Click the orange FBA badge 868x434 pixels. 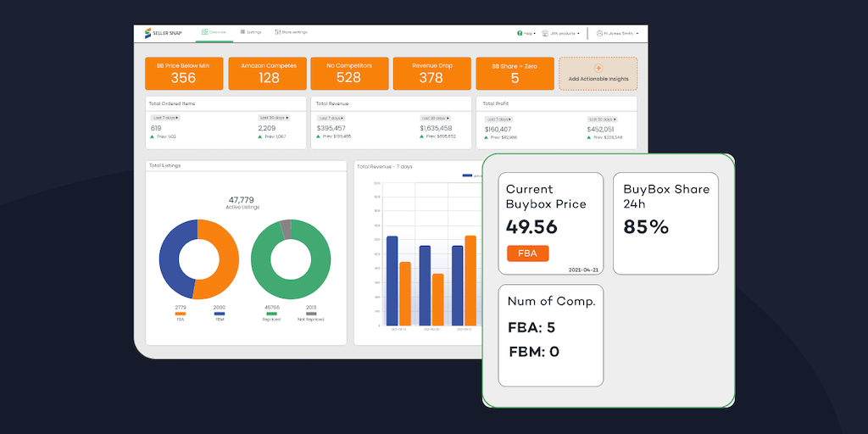click(527, 253)
